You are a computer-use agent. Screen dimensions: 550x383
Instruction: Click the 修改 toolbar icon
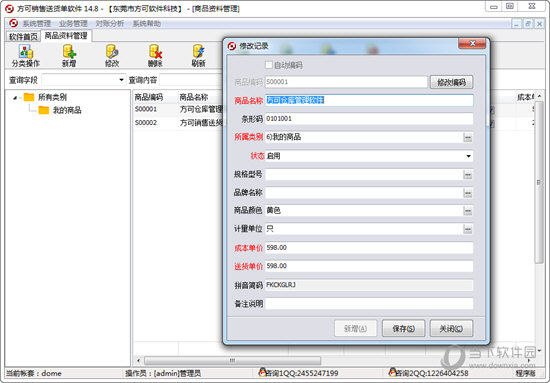click(112, 56)
